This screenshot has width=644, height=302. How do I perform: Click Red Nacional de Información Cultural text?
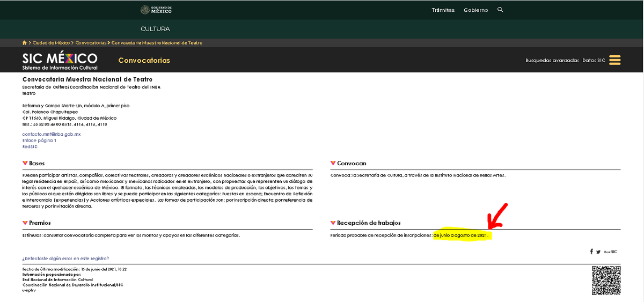(x=57, y=279)
